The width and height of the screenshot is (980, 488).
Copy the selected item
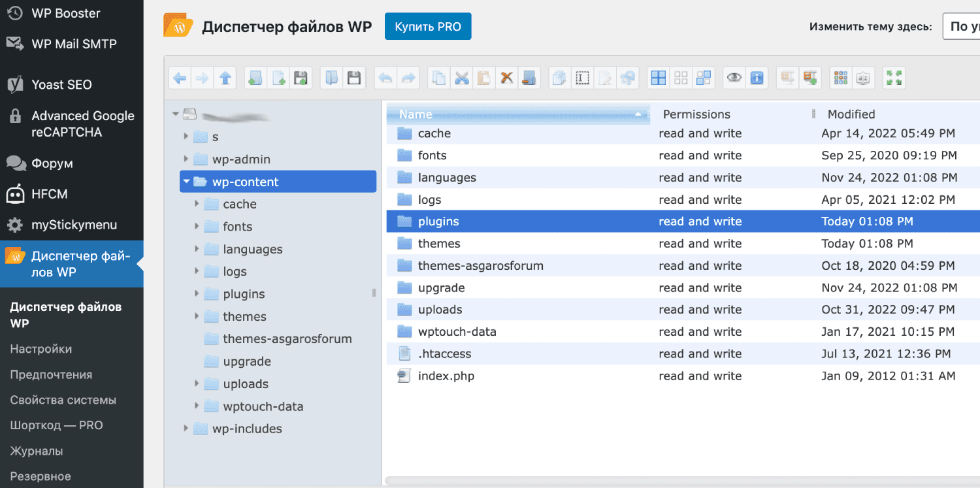tap(439, 78)
